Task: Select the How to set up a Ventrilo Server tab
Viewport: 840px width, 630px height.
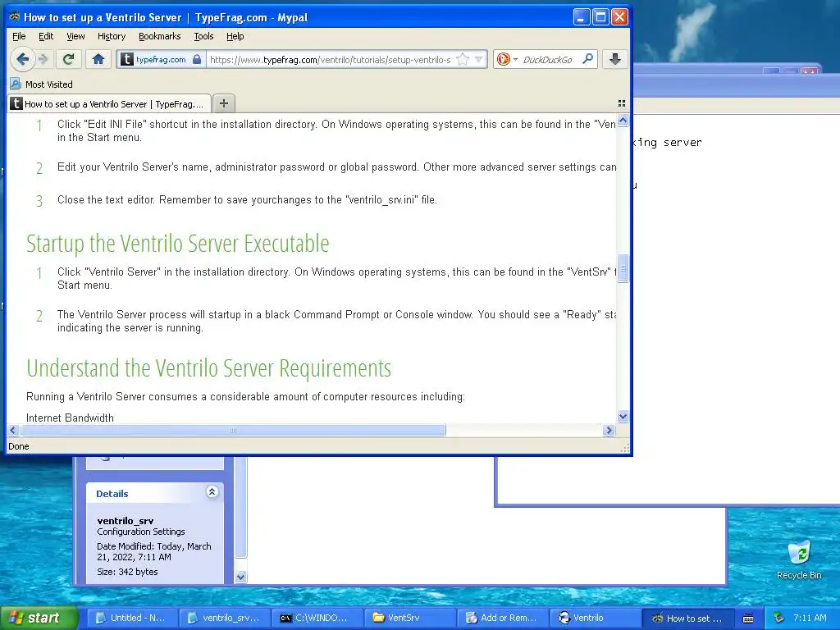Action: tap(109, 103)
